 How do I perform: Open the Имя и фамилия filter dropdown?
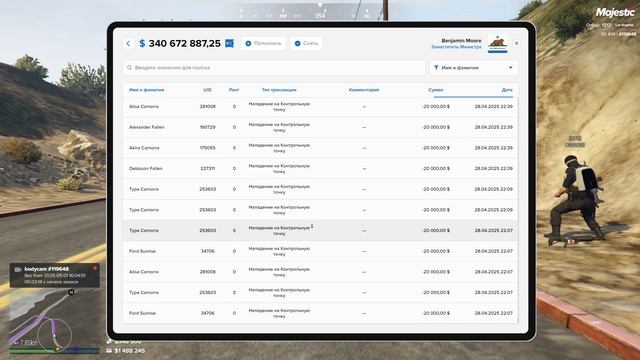tap(473, 67)
